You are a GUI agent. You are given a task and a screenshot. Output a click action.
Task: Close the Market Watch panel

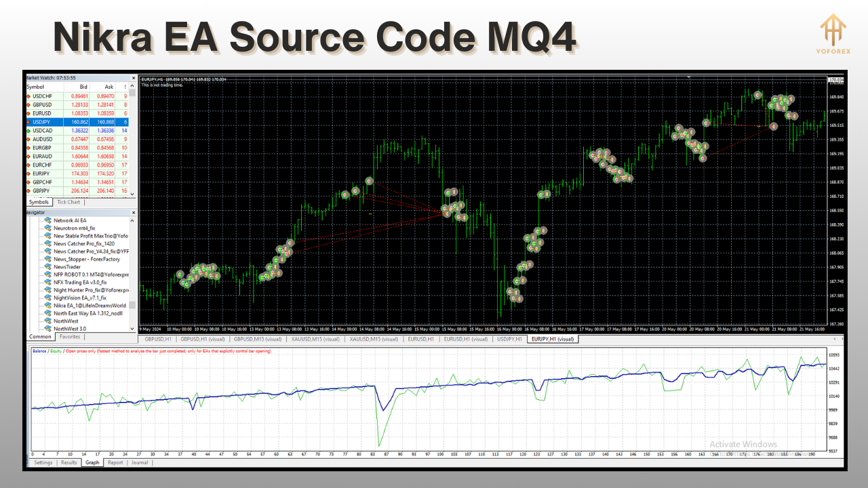point(132,78)
